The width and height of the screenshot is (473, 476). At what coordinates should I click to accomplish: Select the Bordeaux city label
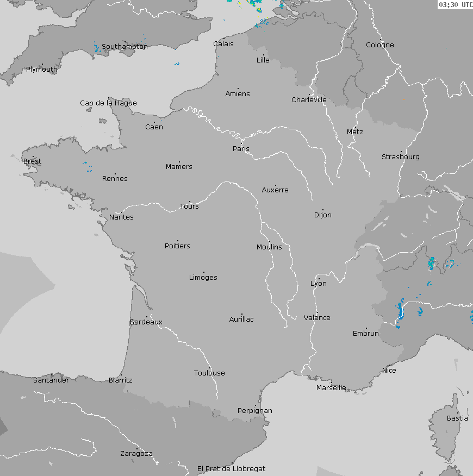pyautogui.click(x=146, y=322)
